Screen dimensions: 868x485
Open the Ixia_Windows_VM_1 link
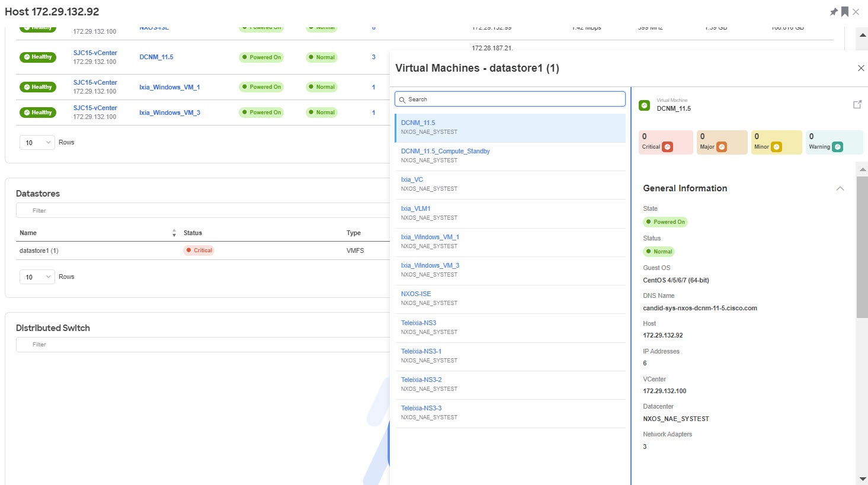pyautogui.click(x=170, y=87)
